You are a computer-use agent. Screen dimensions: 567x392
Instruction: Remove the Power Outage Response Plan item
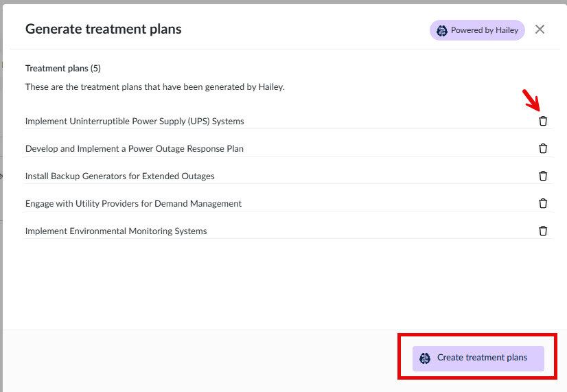click(x=543, y=148)
